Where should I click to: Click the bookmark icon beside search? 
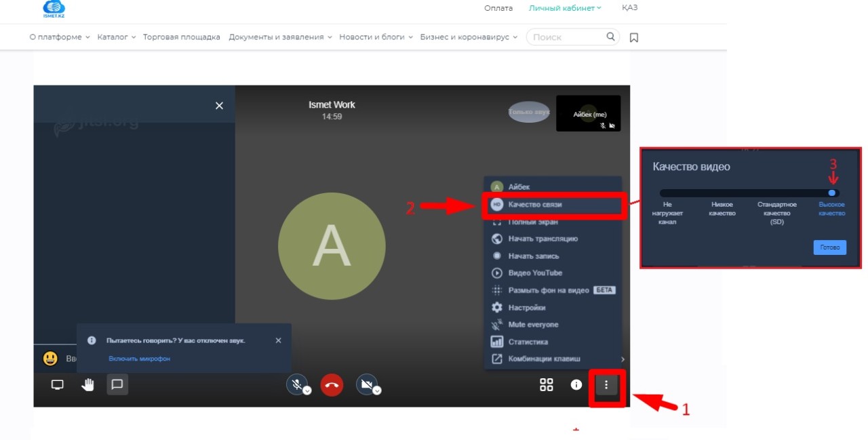(634, 37)
